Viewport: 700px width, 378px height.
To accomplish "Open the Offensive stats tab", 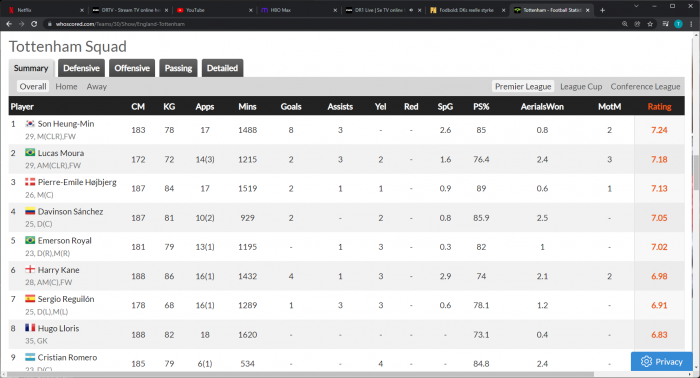I will pyautogui.click(x=132, y=68).
